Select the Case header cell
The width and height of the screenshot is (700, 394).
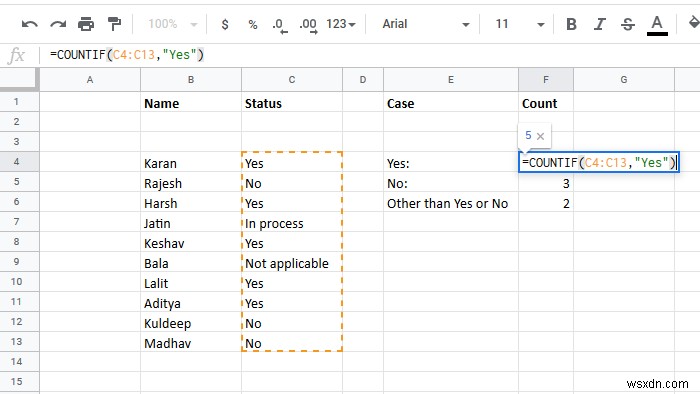[451, 102]
